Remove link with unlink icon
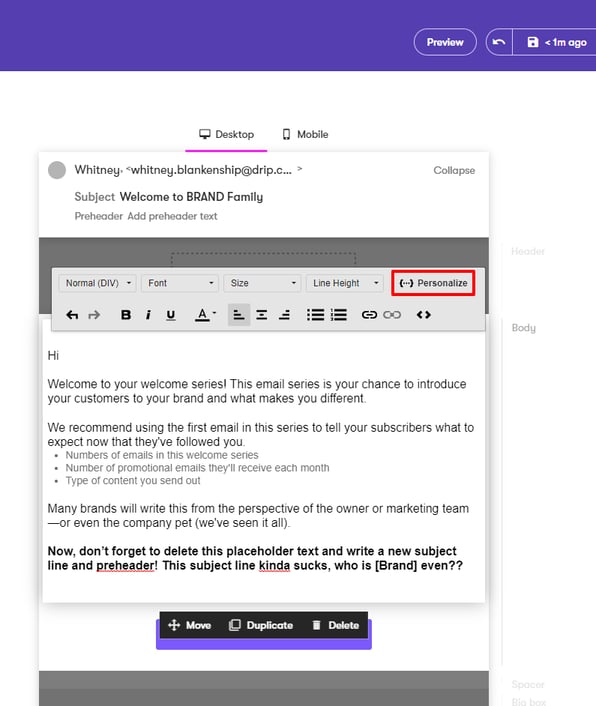Screen dimensions: 596x706 point(392,315)
